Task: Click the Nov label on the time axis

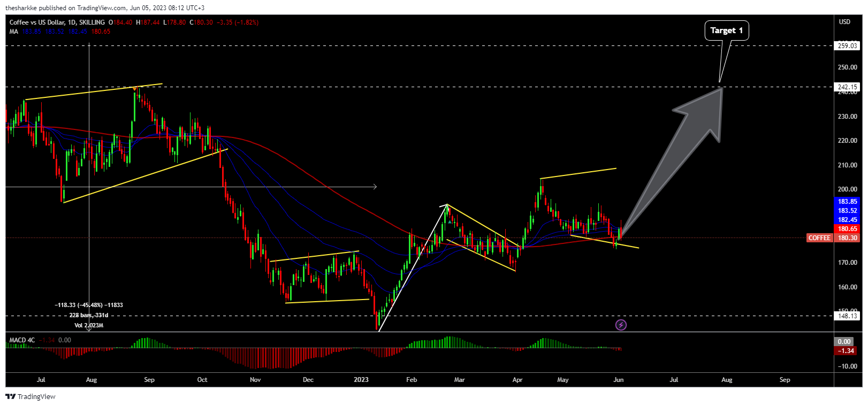Action: [255, 380]
